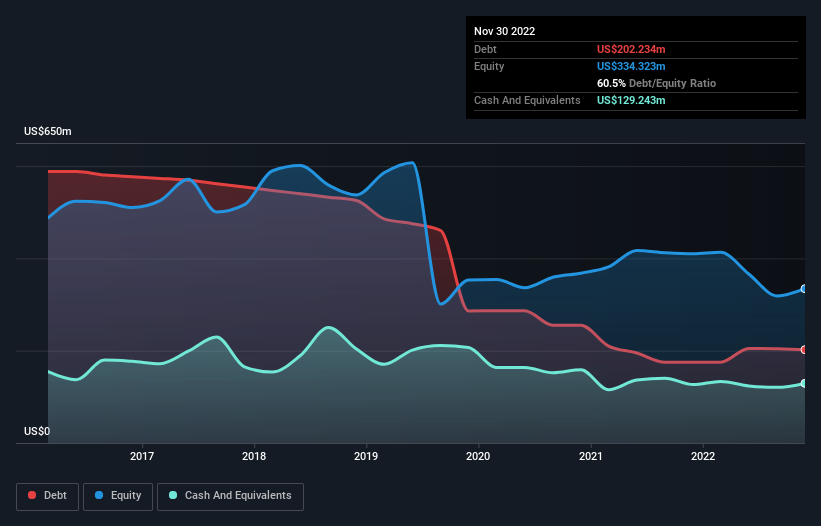The image size is (821, 526).
Task: Click the US$650m y-axis label
Action: (48, 131)
